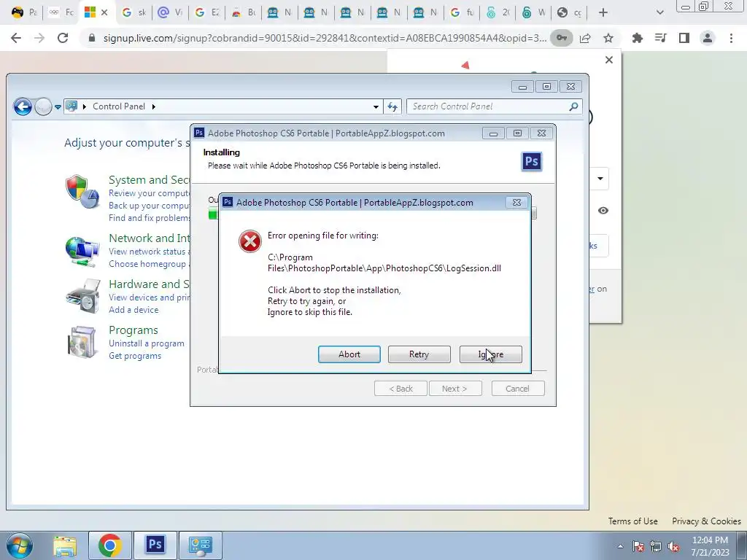747x560 pixels.
Task: Open File Explorer from taskbar
Action: [x=65, y=545]
